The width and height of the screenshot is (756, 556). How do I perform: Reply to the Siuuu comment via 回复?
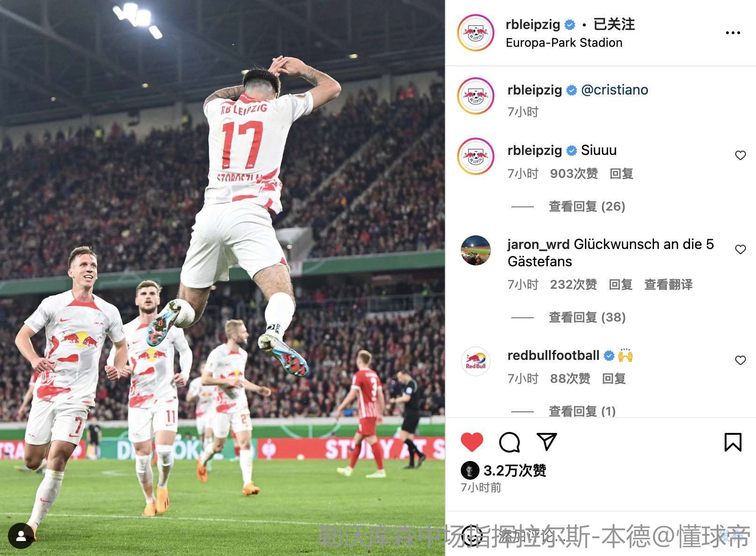(x=621, y=174)
